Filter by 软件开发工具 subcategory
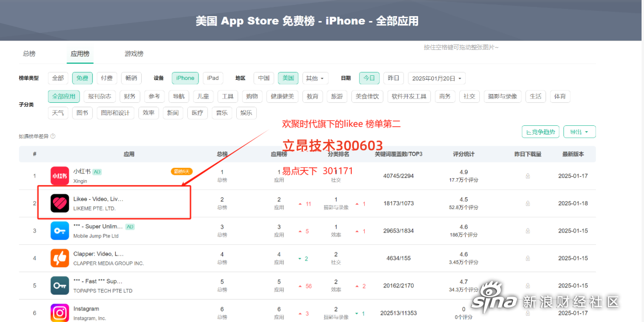The width and height of the screenshot is (644, 322). coord(409,96)
